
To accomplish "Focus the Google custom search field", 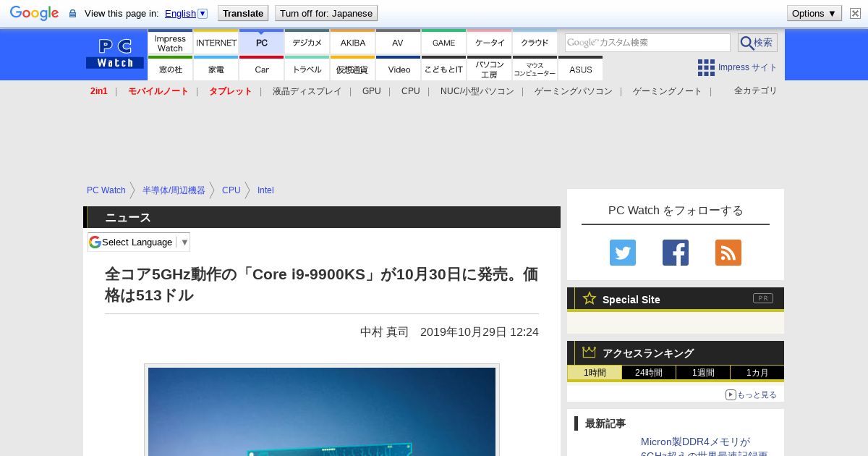I will point(647,43).
